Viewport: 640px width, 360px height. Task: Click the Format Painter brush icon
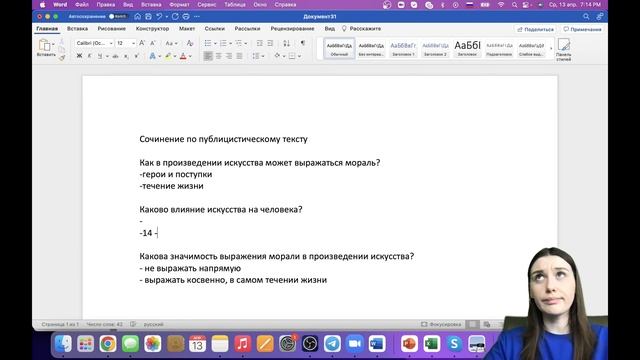pyautogui.click(x=62, y=58)
